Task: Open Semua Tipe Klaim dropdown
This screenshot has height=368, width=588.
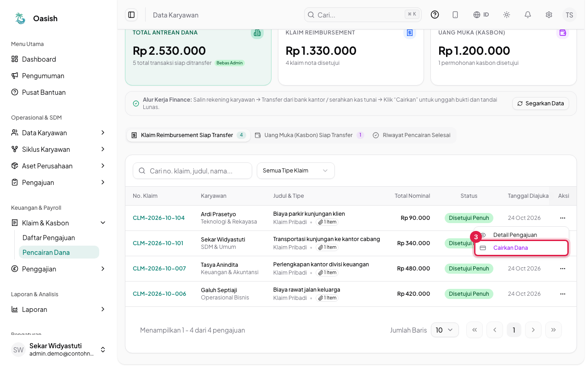Action: pyautogui.click(x=296, y=171)
